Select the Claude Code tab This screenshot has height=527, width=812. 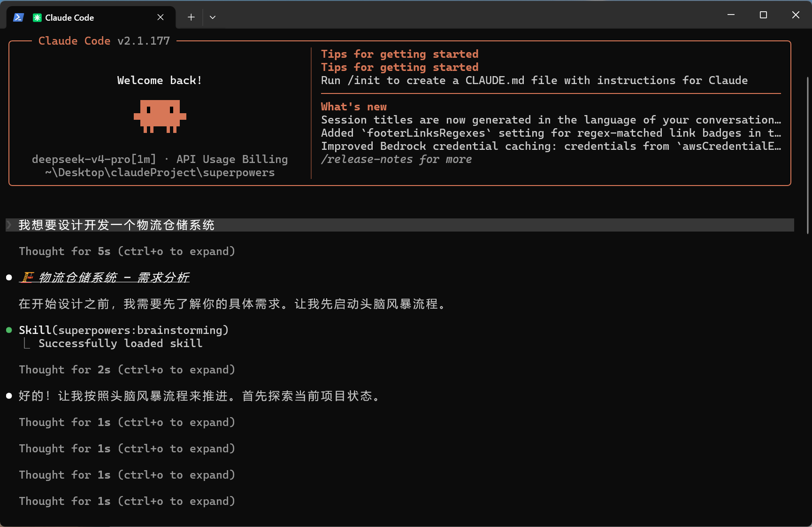click(91, 17)
